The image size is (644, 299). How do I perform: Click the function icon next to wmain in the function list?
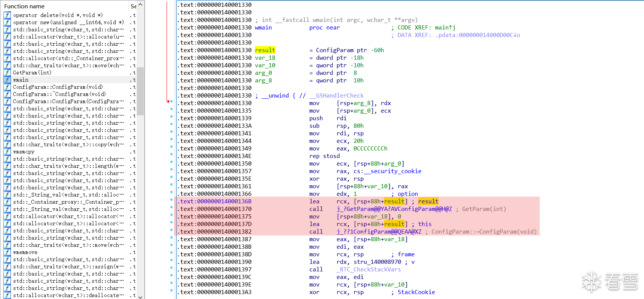(7, 80)
